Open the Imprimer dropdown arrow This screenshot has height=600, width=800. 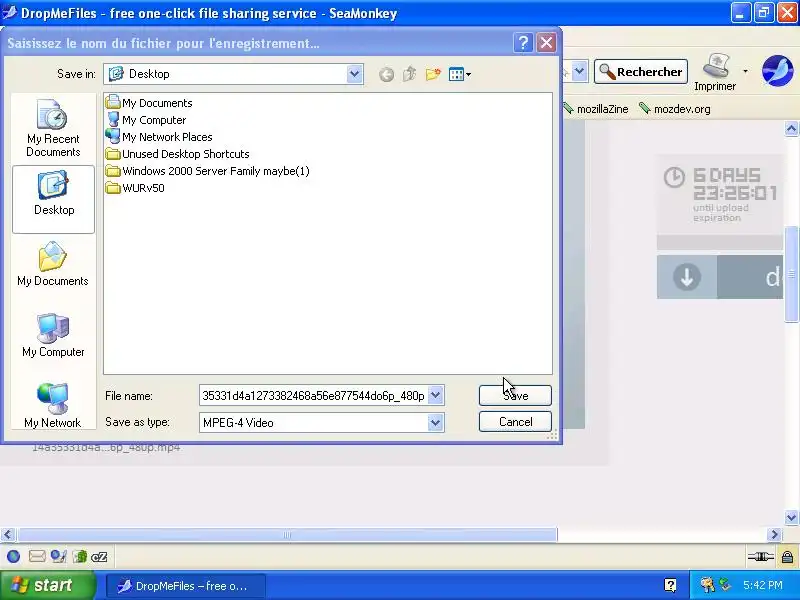745,71
